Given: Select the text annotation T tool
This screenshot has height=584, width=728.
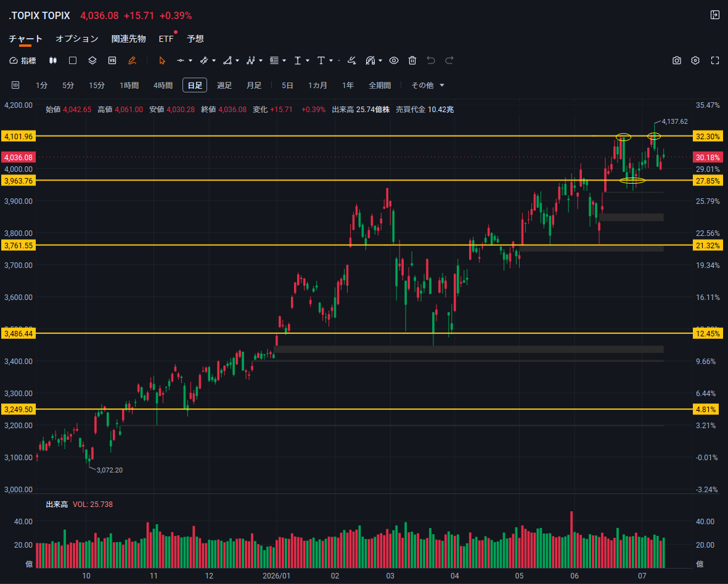Looking at the screenshot, I should tap(321, 61).
